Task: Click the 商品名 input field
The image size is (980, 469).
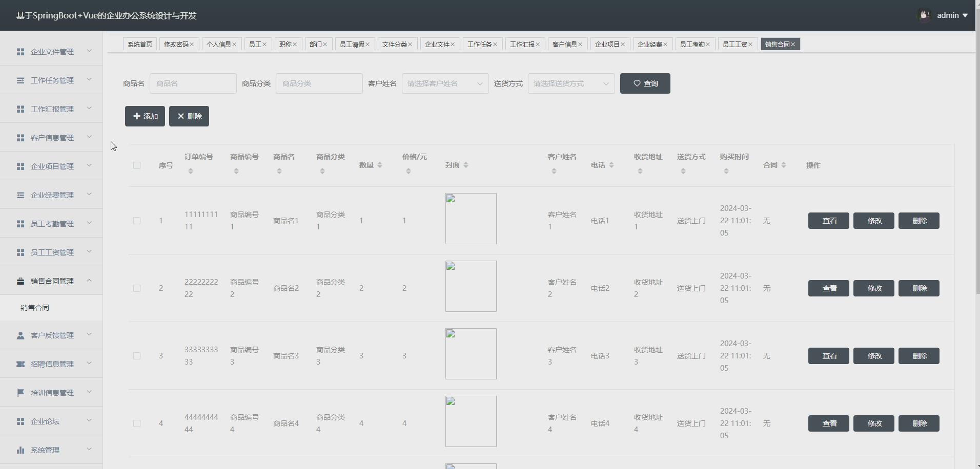Action: (x=193, y=83)
